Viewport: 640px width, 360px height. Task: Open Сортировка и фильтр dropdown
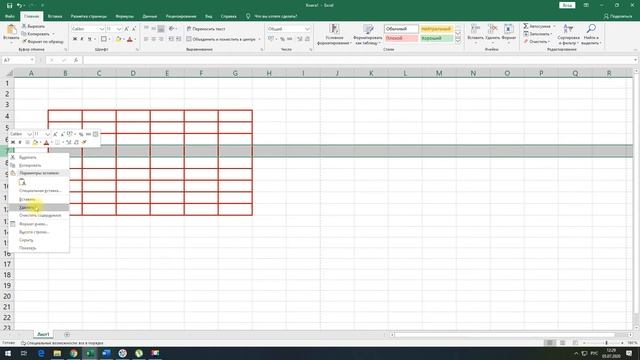tap(568, 34)
